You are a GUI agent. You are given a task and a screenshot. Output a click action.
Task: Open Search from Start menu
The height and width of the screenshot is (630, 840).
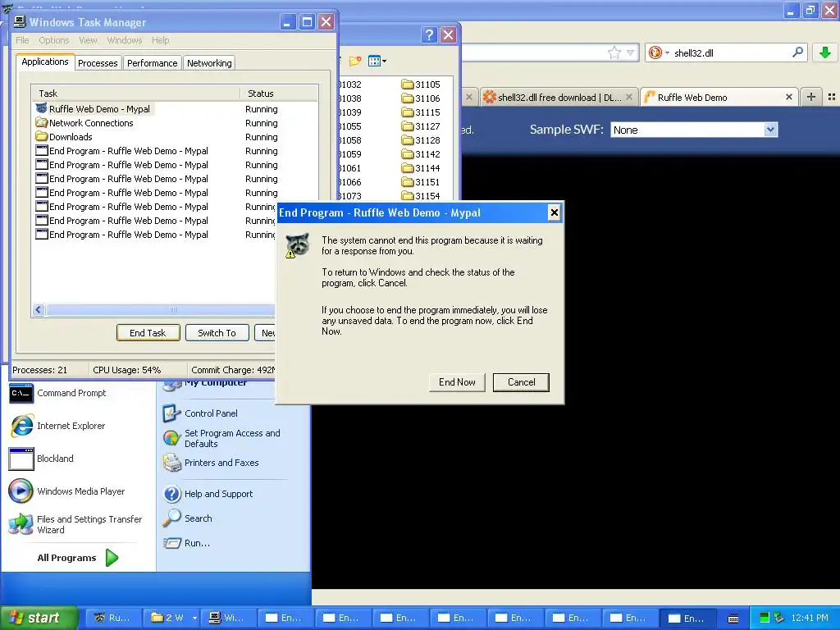pos(188,518)
